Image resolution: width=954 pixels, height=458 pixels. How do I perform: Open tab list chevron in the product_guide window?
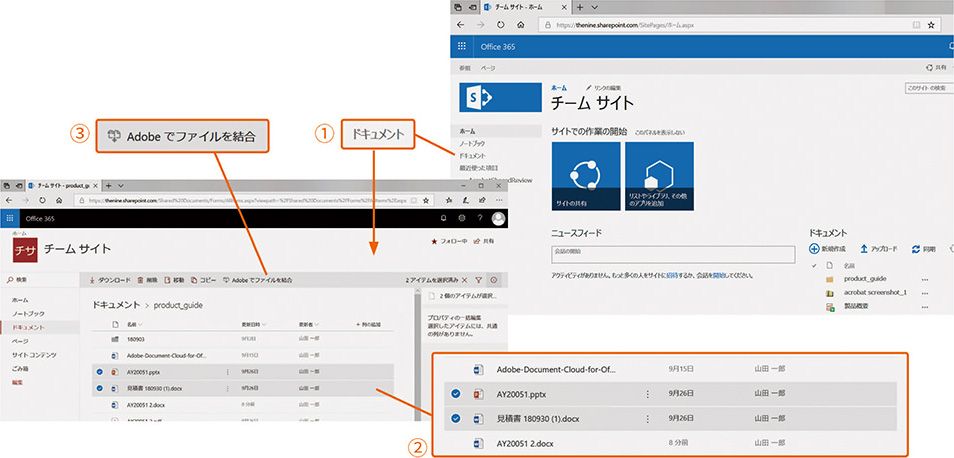click(120, 185)
